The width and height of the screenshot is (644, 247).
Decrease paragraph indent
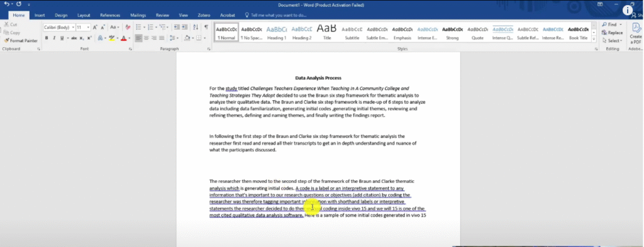pos(177,27)
